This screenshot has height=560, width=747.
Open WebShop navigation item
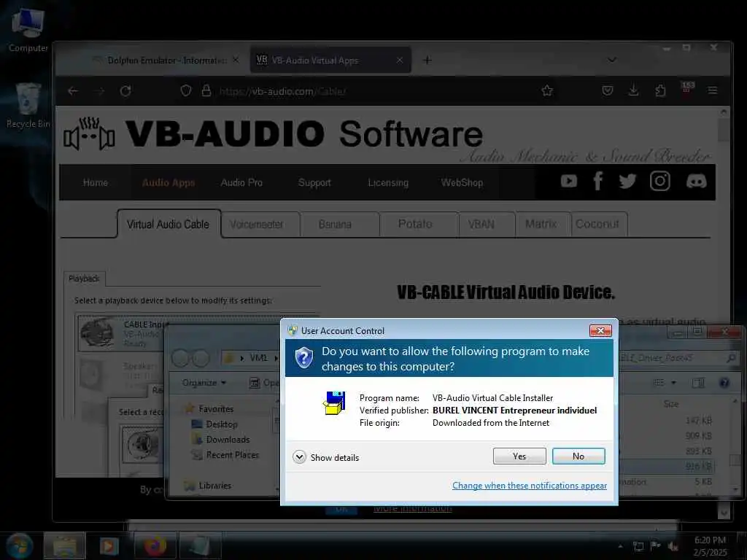pos(462,182)
